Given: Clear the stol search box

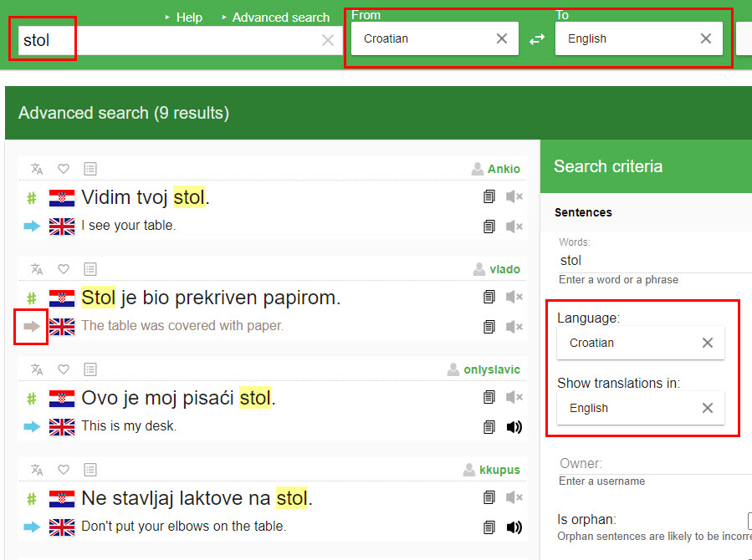Looking at the screenshot, I should pos(328,40).
